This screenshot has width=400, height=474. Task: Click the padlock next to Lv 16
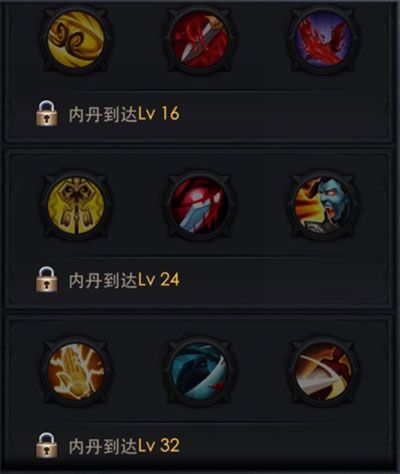(x=46, y=114)
